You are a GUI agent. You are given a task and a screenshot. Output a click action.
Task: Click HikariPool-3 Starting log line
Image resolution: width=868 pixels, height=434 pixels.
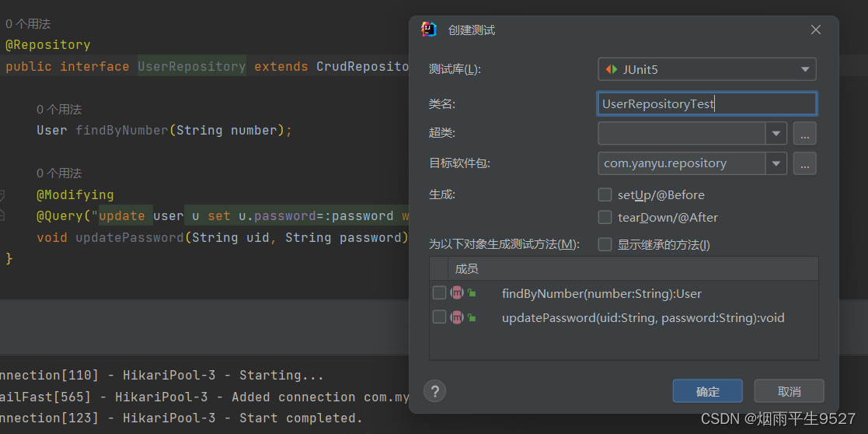(x=162, y=375)
